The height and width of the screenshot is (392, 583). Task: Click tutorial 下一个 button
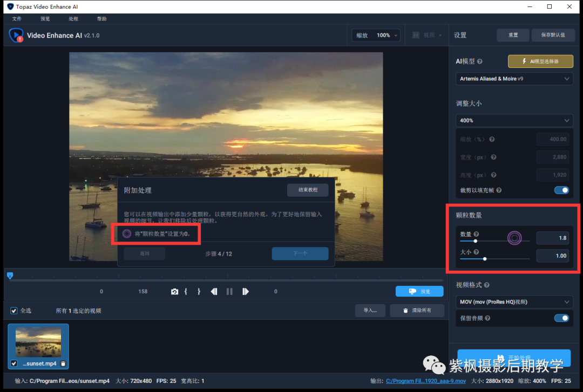pyautogui.click(x=300, y=253)
